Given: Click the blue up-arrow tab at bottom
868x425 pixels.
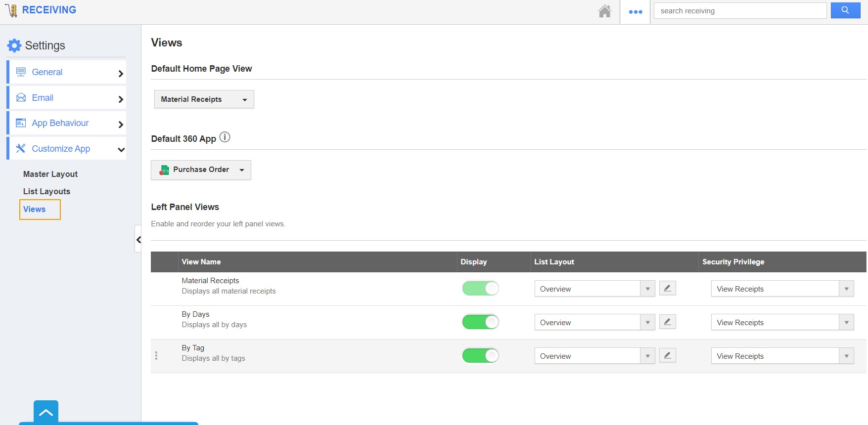Looking at the screenshot, I should coord(46,412).
